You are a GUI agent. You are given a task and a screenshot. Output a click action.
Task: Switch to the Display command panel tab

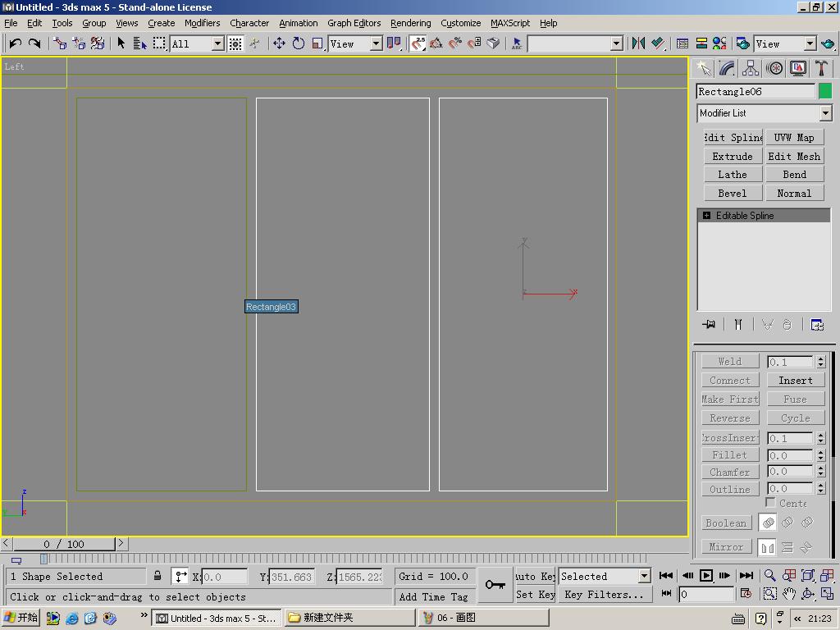[798, 68]
